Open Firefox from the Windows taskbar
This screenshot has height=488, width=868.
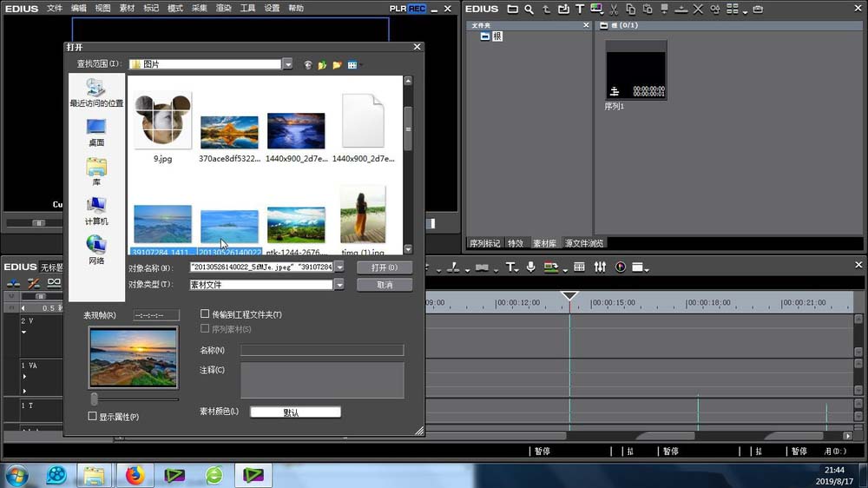click(134, 475)
